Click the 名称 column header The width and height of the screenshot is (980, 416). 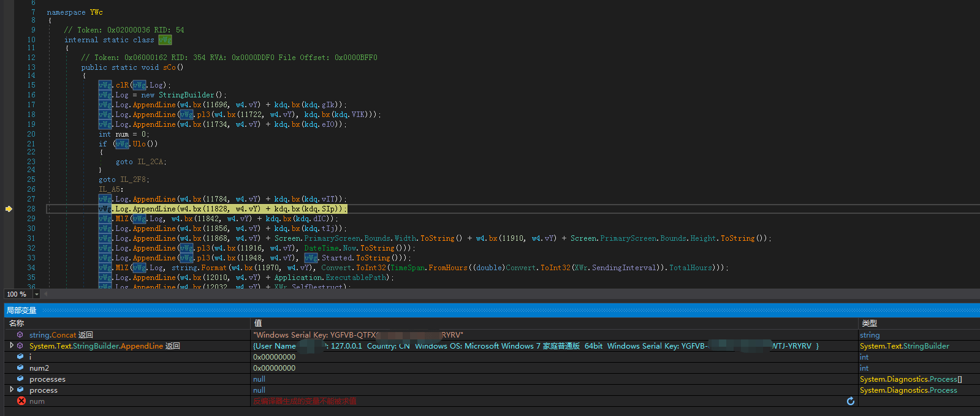pyautogui.click(x=17, y=323)
